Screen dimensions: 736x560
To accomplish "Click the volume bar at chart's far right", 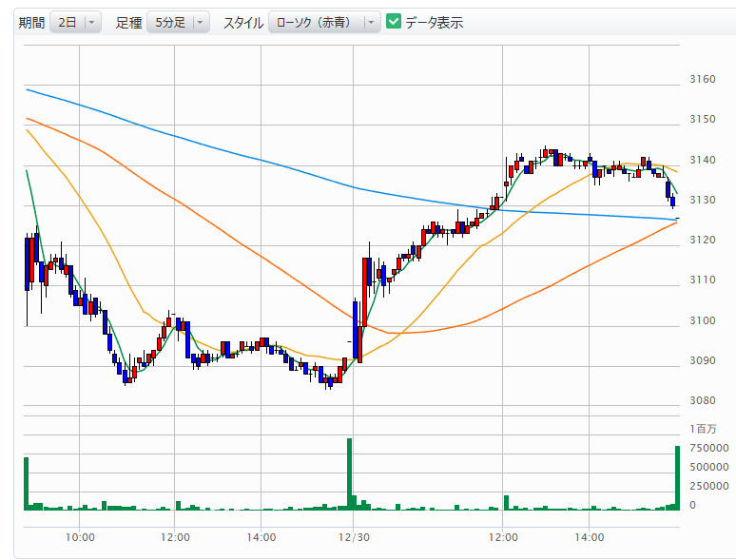I will click(x=678, y=477).
